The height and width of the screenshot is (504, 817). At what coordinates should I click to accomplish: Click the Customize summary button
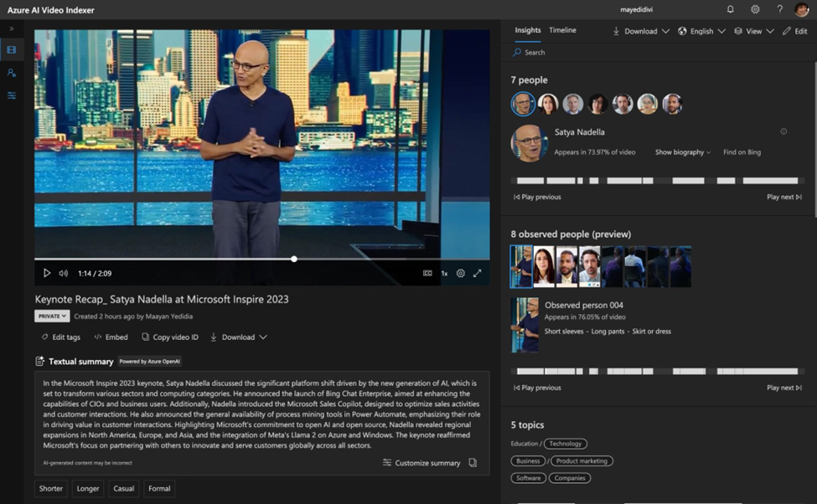point(421,463)
